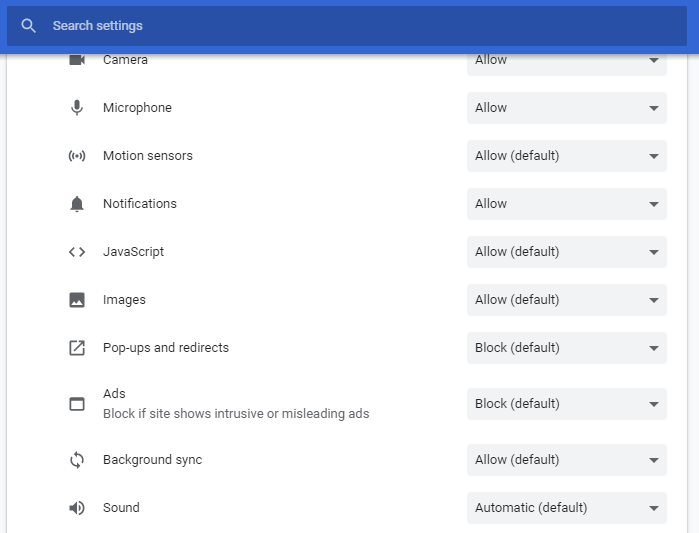Focus the Search settings field
Image resolution: width=699 pixels, height=533 pixels.
click(347, 26)
